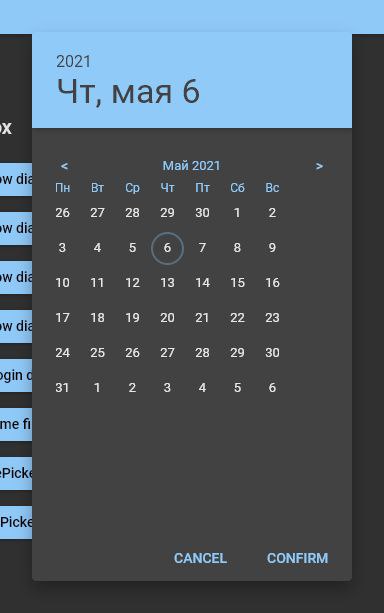
Task: Click the header date Чт, мая 6
Action: pyautogui.click(x=129, y=92)
